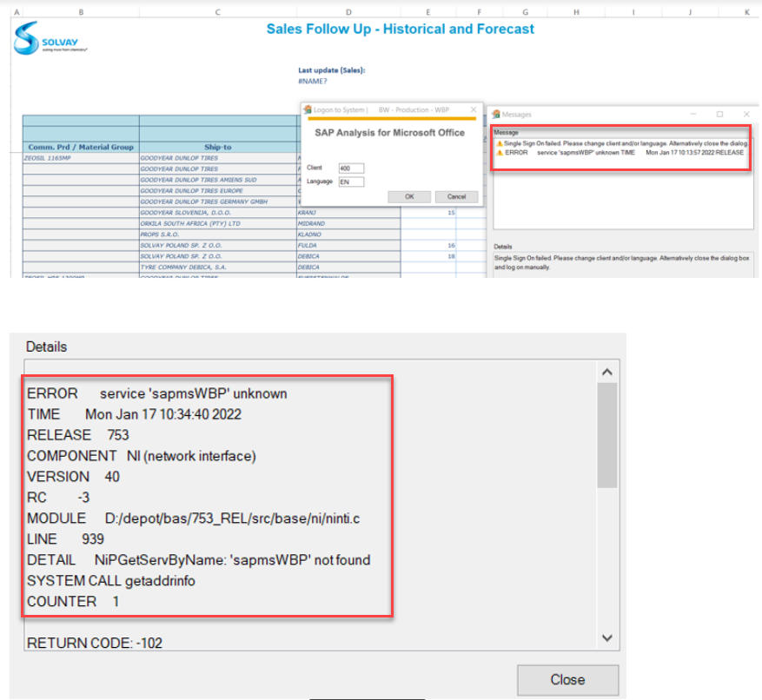This screenshot has height=700, width=762.
Task: Click the Messages window title bar icon
Action: point(494,114)
